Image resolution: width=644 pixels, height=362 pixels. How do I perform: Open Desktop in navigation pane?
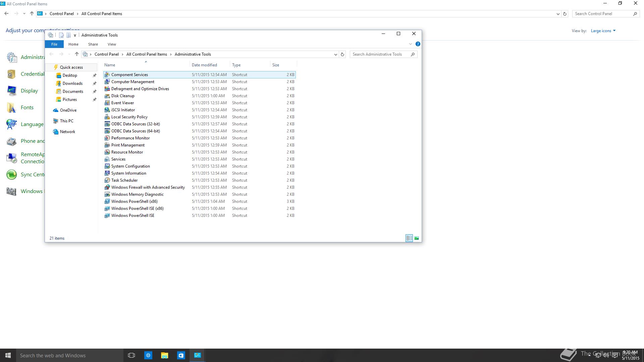click(x=70, y=75)
